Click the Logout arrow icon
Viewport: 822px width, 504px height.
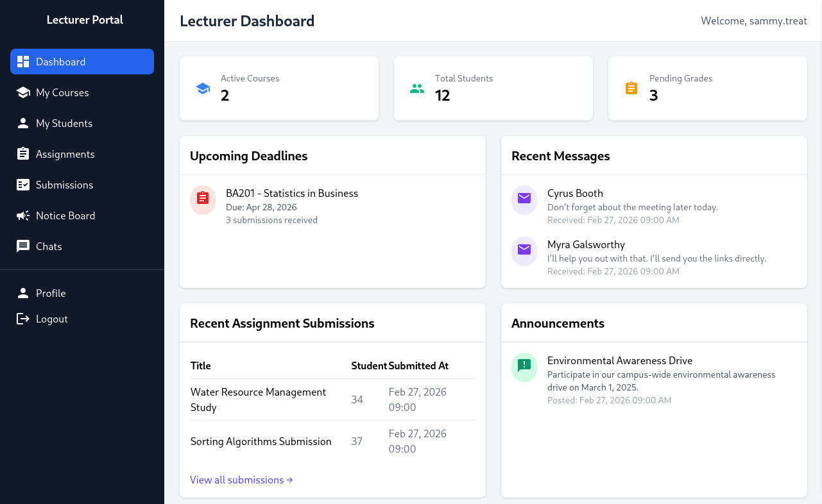tap(23, 319)
